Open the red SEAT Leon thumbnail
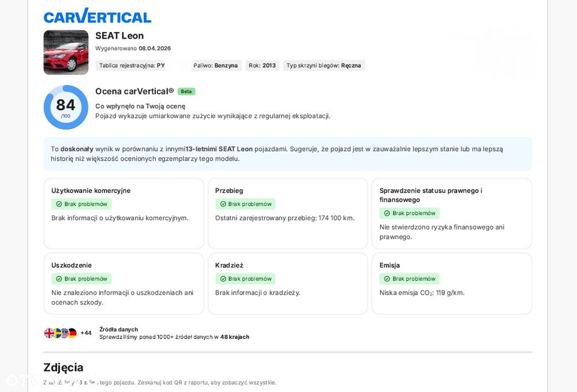The width and height of the screenshot is (577, 392). pyautogui.click(x=66, y=52)
